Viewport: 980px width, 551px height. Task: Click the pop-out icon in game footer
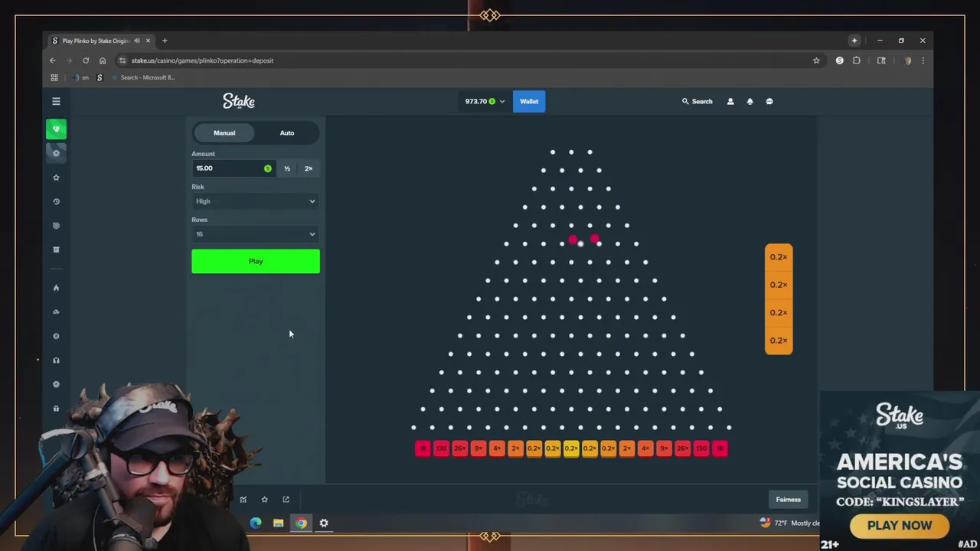(x=286, y=500)
